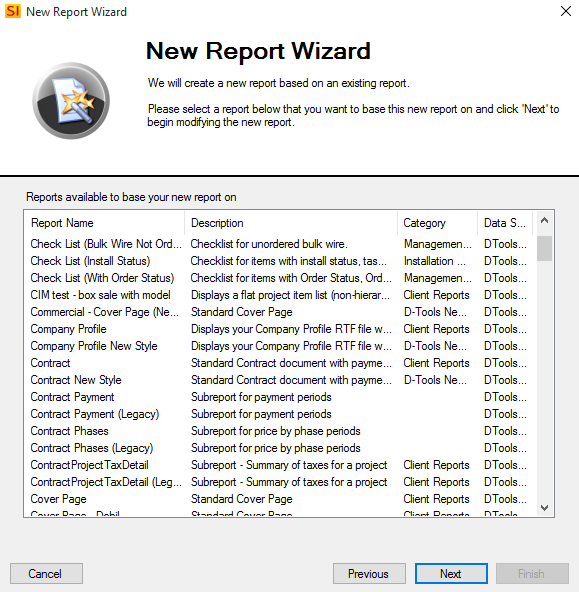Click the SI application icon in title bar
Image resolution: width=579 pixels, height=592 pixels.
(x=12, y=11)
